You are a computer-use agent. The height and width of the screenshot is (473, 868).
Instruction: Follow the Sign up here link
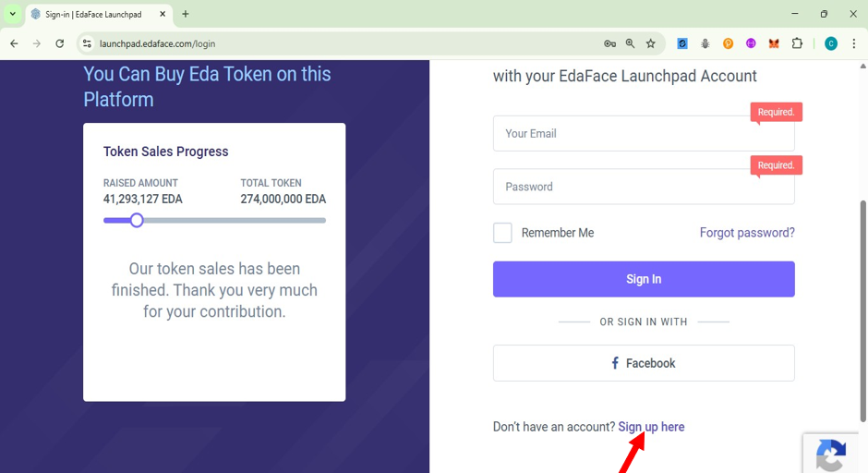coord(651,427)
